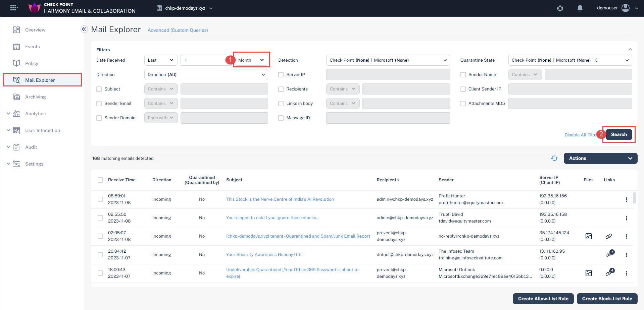The height and width of the screenshot is (310, 644).
Task: Enable the Attachments MD5 checkbox
Action: point(463,104)
